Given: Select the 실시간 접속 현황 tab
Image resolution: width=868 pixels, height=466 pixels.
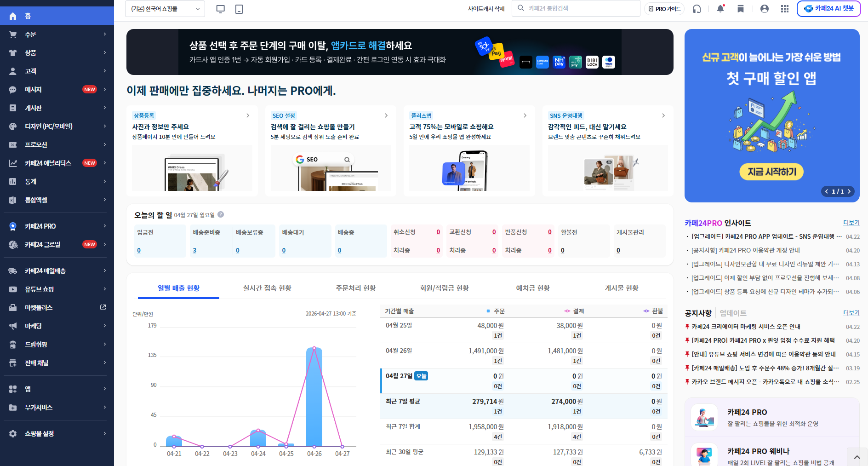Looking at the screenshot, I should pos(267,288).
